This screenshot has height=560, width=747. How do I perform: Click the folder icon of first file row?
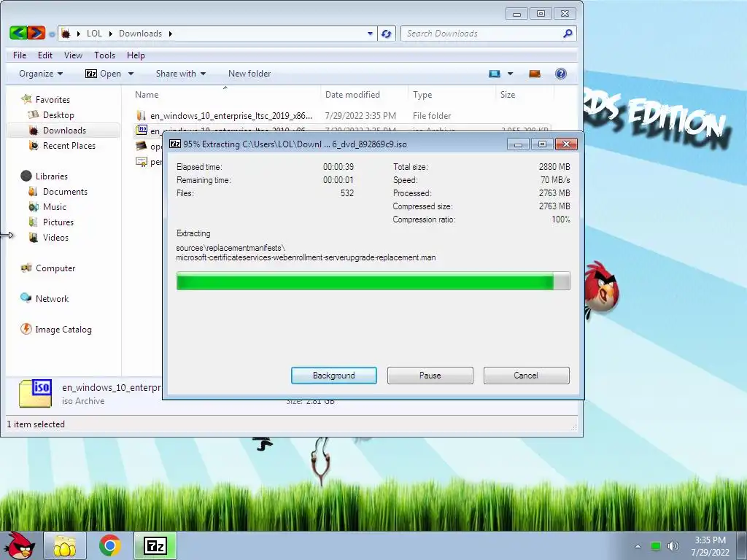(x=141, y=115)
